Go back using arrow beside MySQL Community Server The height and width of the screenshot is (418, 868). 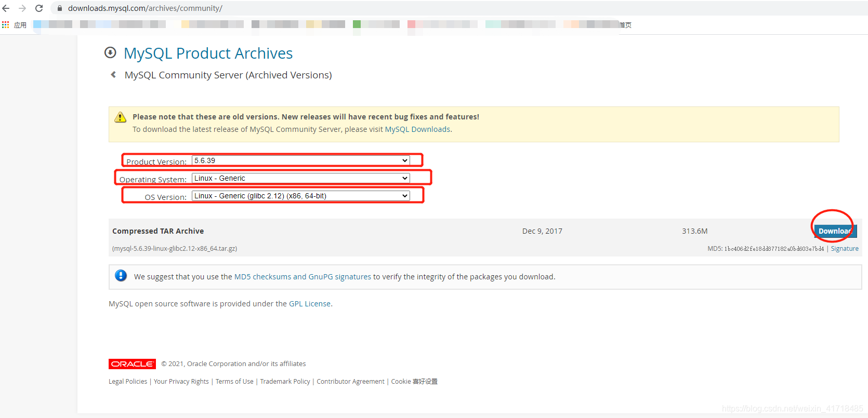113,75
